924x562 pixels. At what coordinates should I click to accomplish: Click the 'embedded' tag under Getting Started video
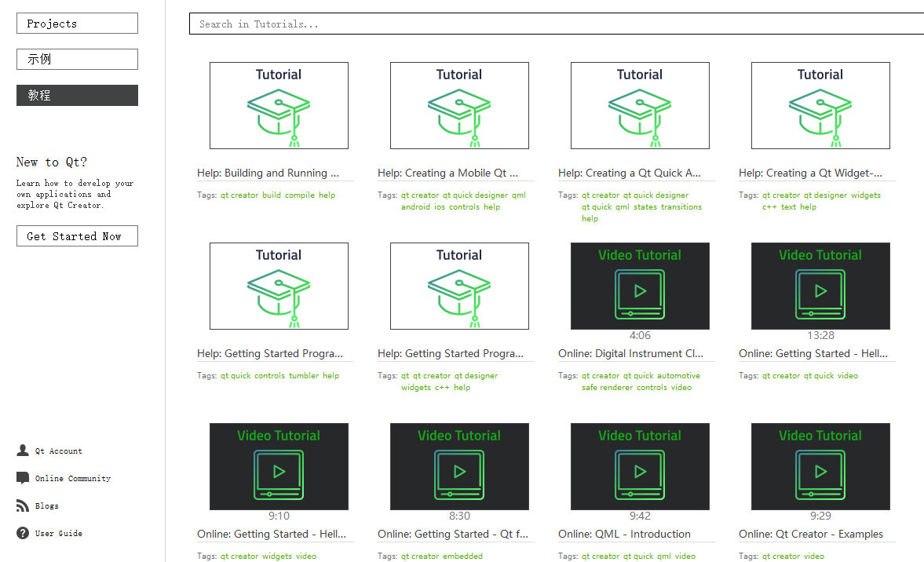pos(462,556)
